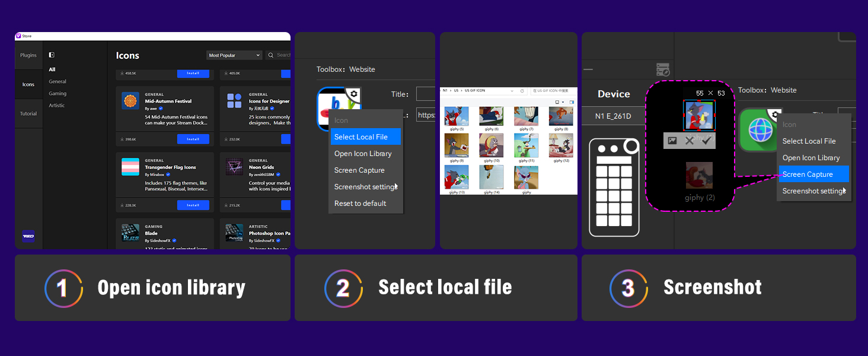The image size is (868, 356).
Task: Click the device manager icon above the Device panel
Action: pos(663,69)
